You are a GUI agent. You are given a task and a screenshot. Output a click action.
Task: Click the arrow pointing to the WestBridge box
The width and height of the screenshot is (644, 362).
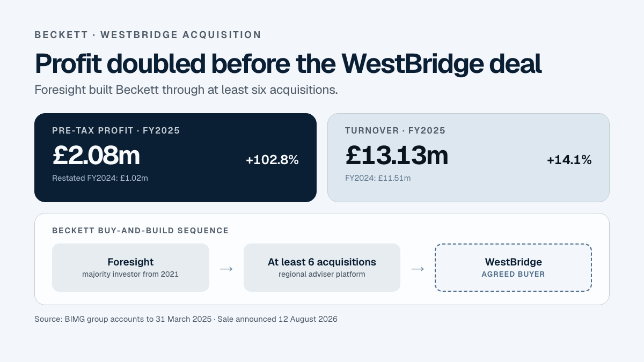(418, 268)
